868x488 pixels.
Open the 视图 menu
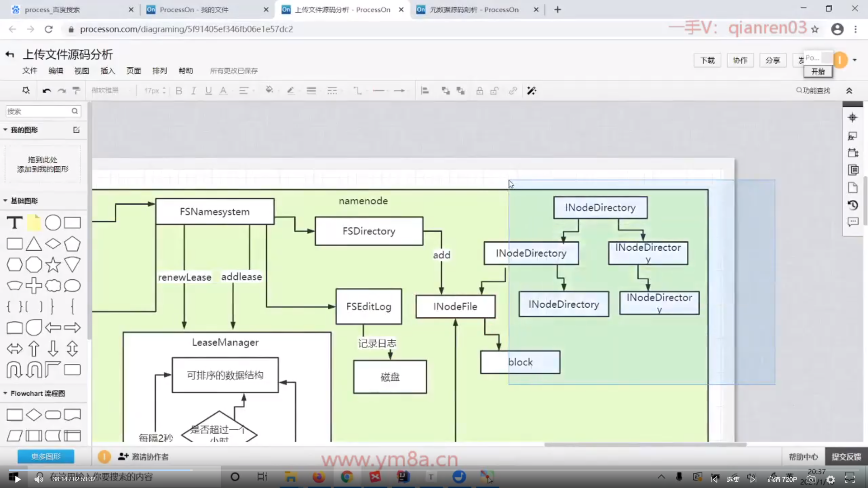[82, 71]
